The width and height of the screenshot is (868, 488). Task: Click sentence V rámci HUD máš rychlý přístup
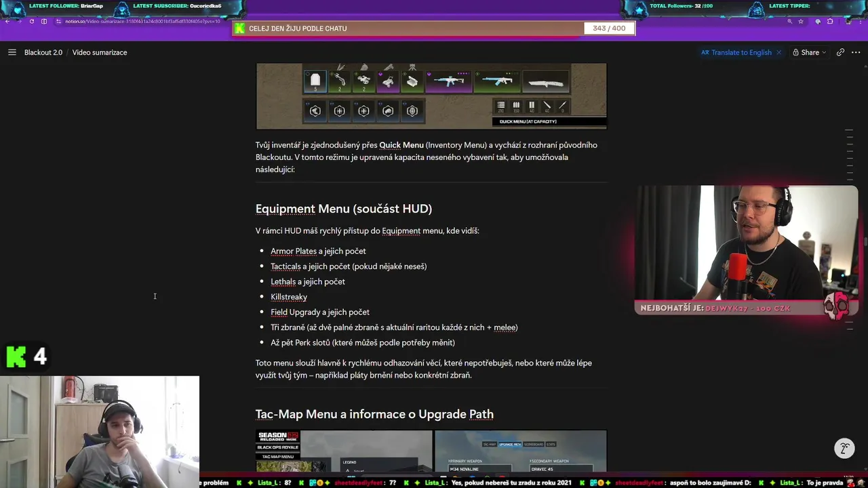coord(368,230)
